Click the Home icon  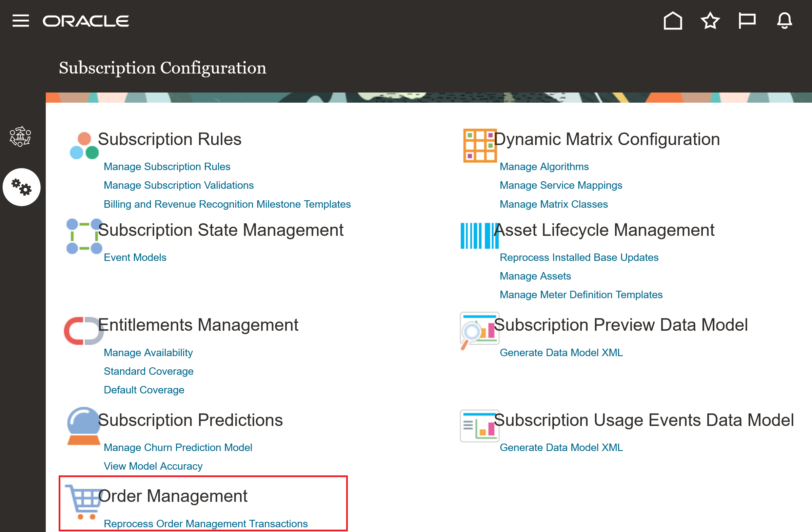click(x=672, y=21)
